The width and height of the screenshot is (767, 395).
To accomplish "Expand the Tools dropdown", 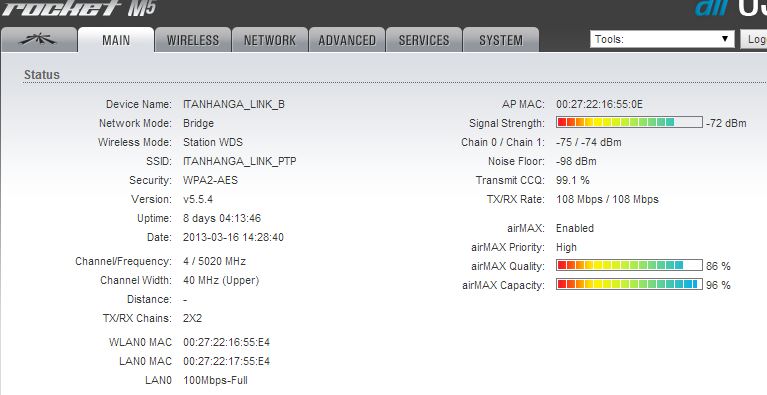I will pyautogui.click(x=662, y=39).
